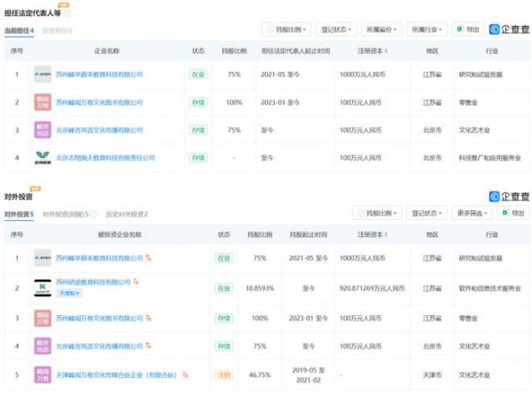The height and width of the screenshot is (395, 532).
Task: Open the 历史对外投资 tab
Action: click(x=126, y=214)
